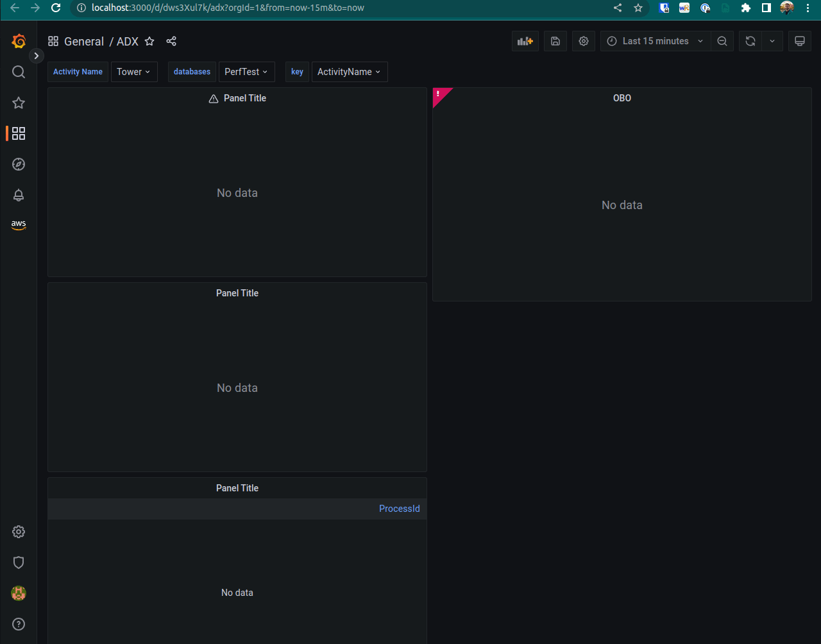Open the Alerting bell icon
The height and width of the screenshot is (644, 821).
19,195
